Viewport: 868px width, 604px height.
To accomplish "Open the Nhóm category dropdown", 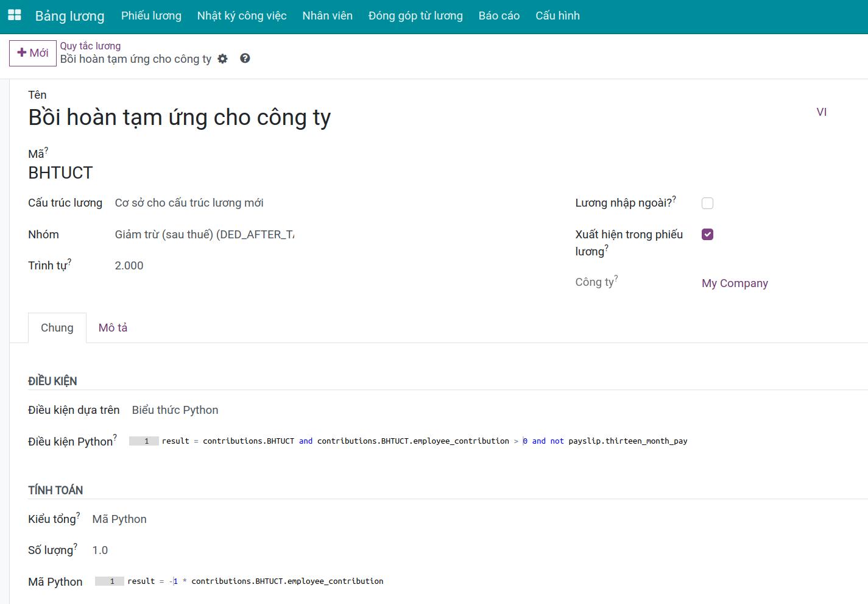I will pyautogui.click(x=204, y=235).
